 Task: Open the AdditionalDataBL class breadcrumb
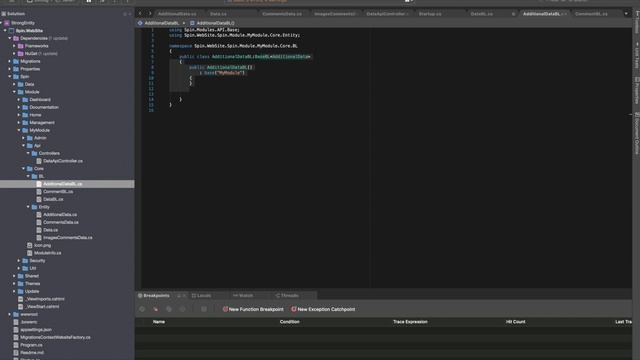coord(159,23)
